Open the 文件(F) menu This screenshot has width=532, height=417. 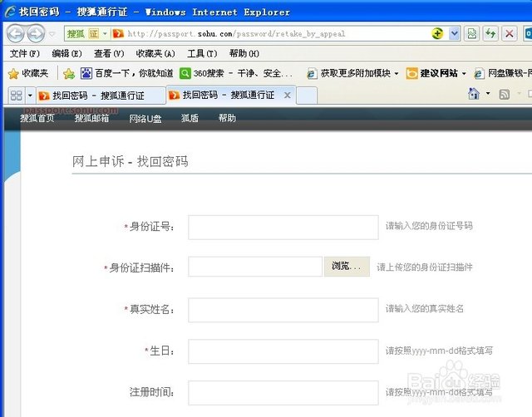pyautogui.click(x=24, y=53)
